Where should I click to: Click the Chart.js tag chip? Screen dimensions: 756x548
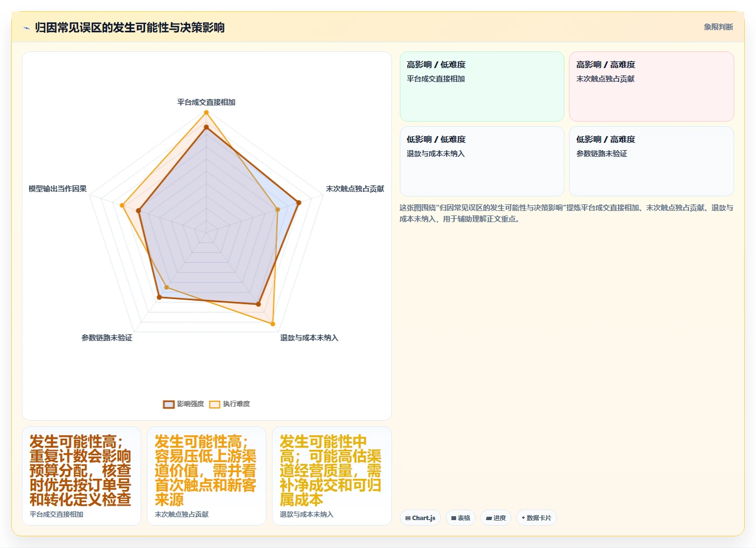[420, 518]
